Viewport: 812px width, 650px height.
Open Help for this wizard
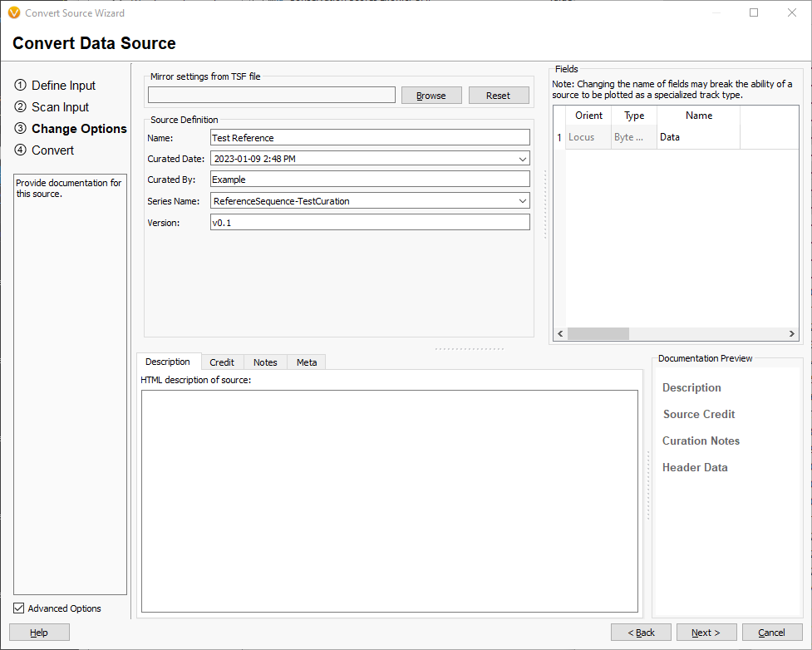click(38, 632)
